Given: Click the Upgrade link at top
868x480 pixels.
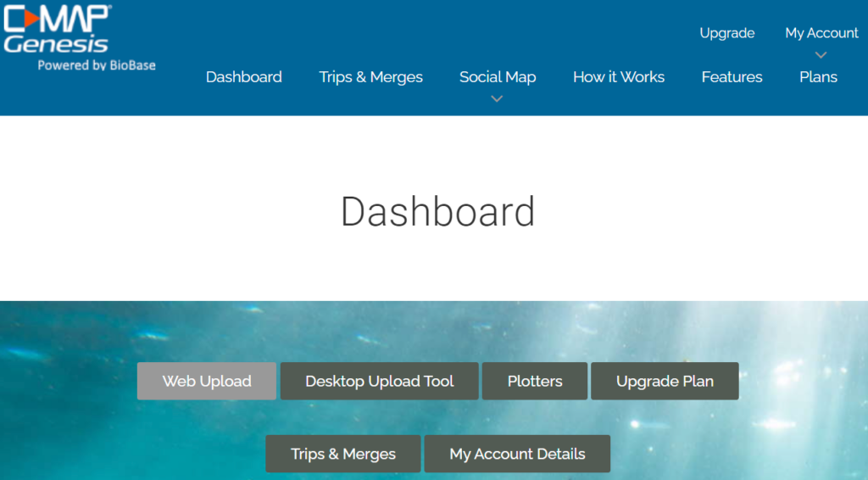Looking at the screenshot, I should coord(726,33).
